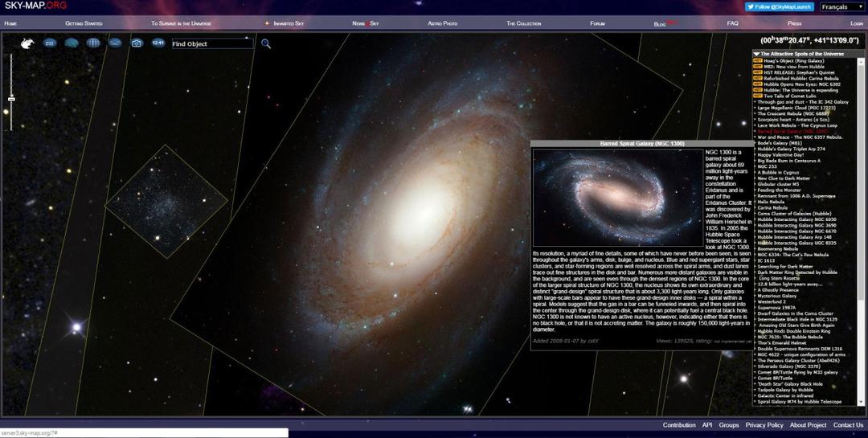868x438 pixels.
Task: Click Tadpole Galaxy by Hubble entry
Action: click(785, 390)
